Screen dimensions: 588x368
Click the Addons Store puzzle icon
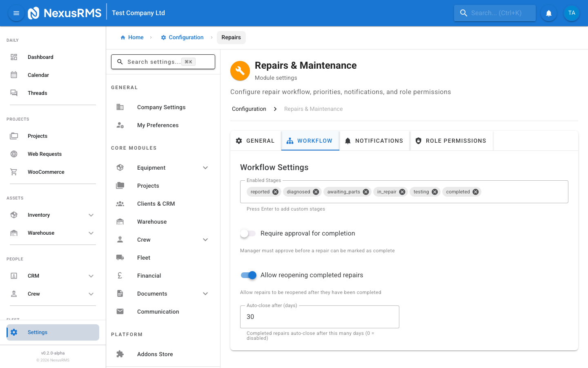point(120,354)
